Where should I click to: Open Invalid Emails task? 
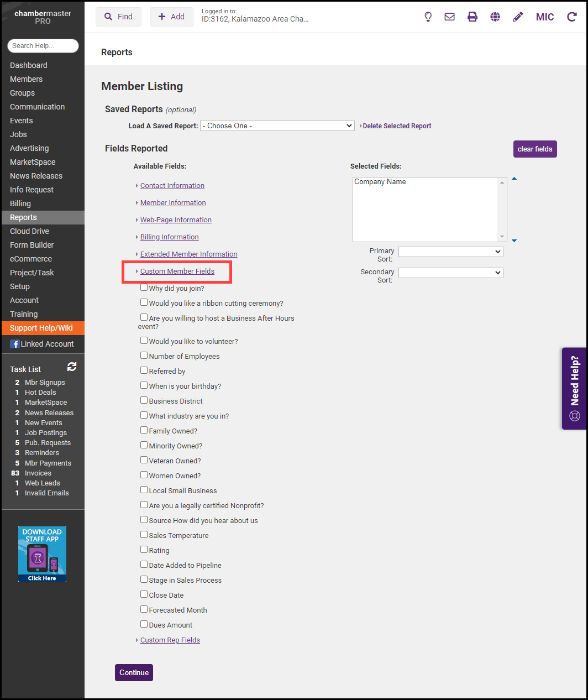(x=47, y=493)
